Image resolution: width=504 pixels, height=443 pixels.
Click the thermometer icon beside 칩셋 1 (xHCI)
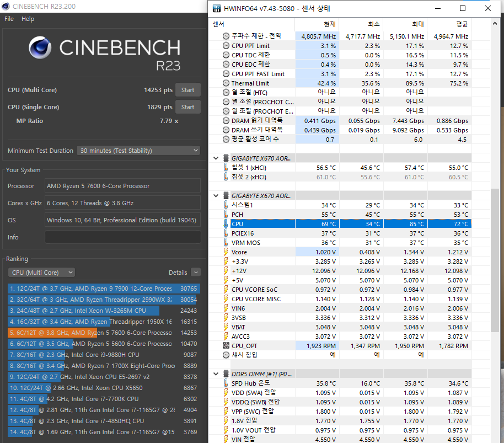[226, 168]
